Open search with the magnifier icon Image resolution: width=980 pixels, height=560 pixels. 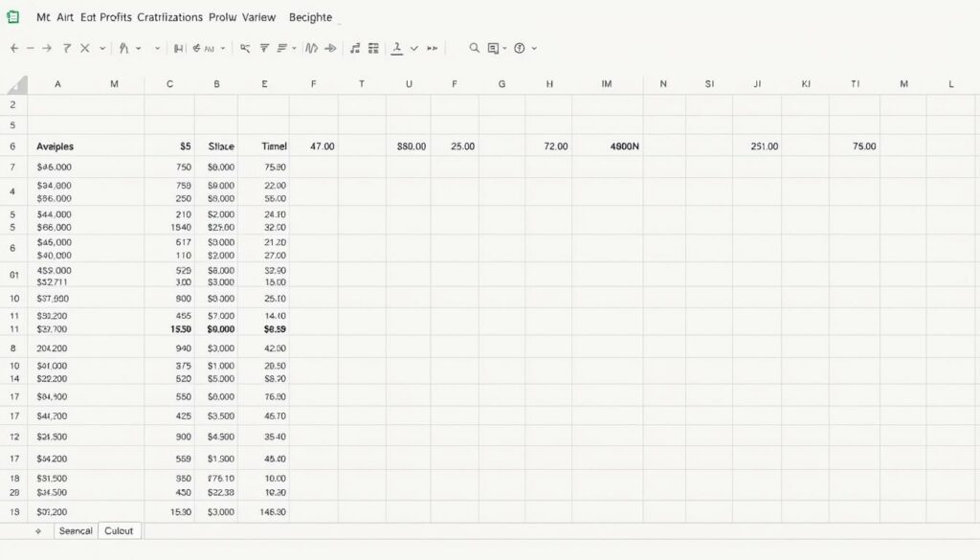coord(475,48)
